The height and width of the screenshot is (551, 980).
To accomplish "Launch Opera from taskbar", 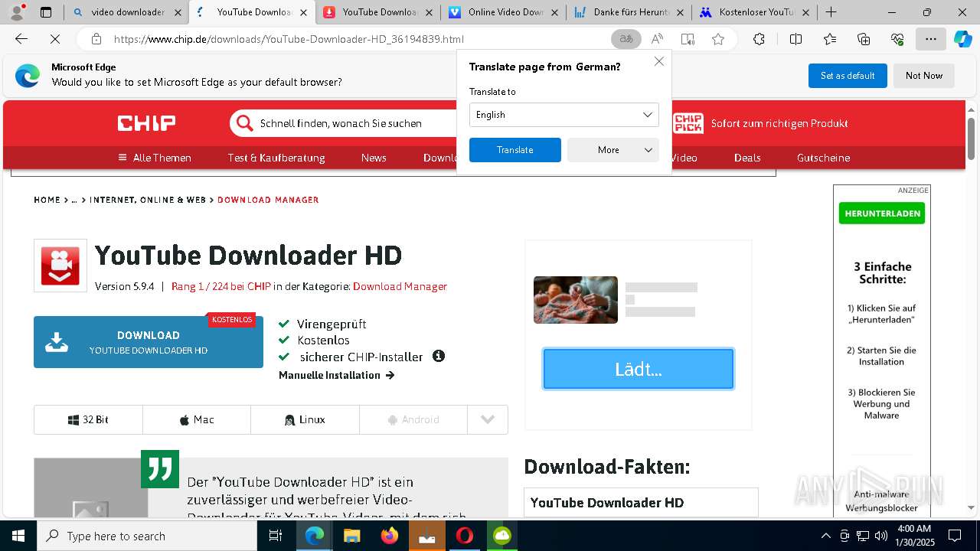I will [464, 536].
